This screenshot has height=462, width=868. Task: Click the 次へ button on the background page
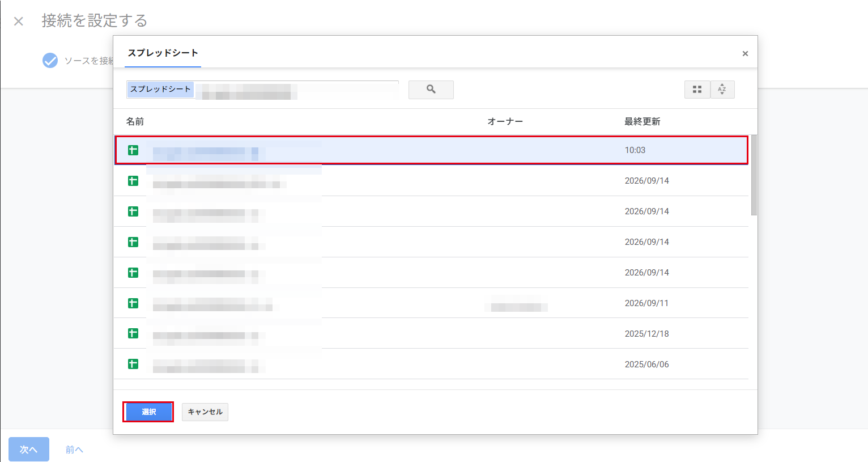point(29,449)
